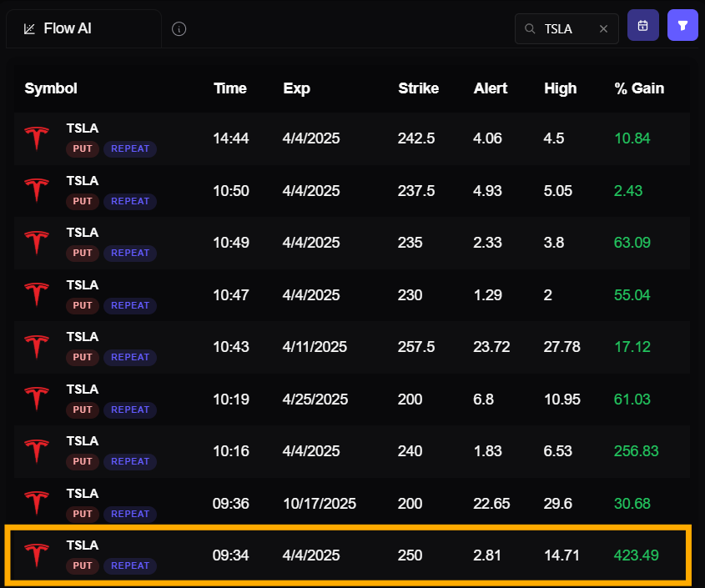Click the 4/11/2025 expiration date

pos(315,347)
